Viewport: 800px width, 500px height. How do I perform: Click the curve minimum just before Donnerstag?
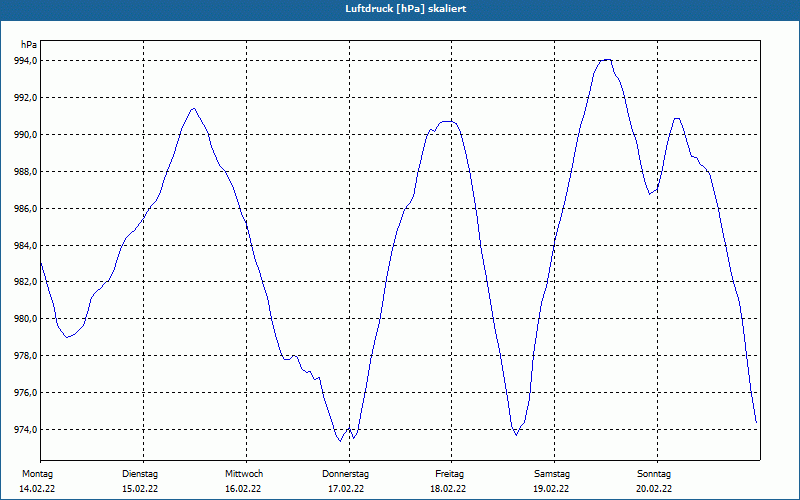tap(340, 441)
